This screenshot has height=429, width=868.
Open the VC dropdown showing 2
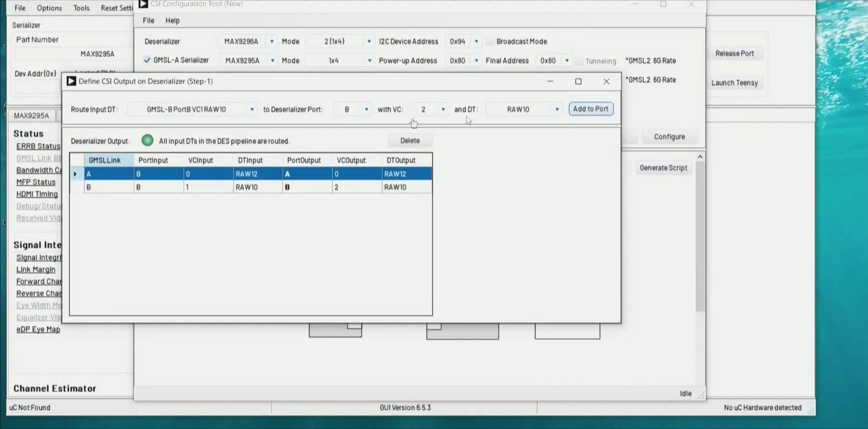[443, 109]
